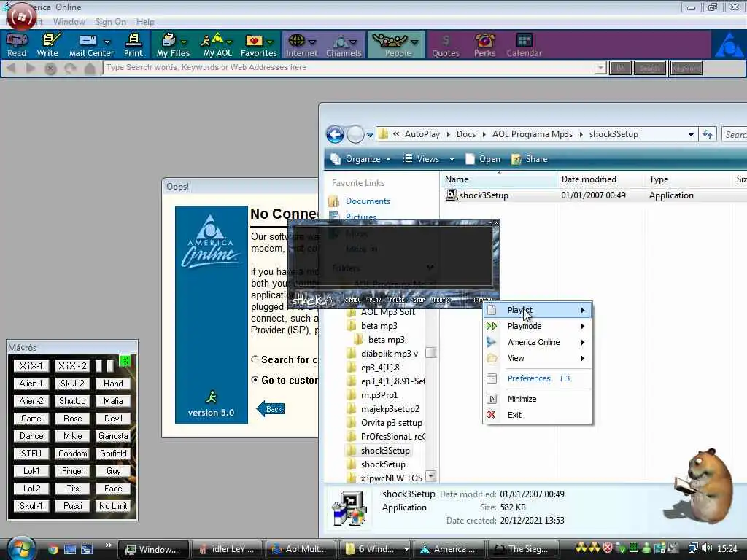Viewport: 747px width, 560px height.
Task: Open the Read mail icon in AOL toolbar
Action: pyautogui.click(x=17, y=45)
